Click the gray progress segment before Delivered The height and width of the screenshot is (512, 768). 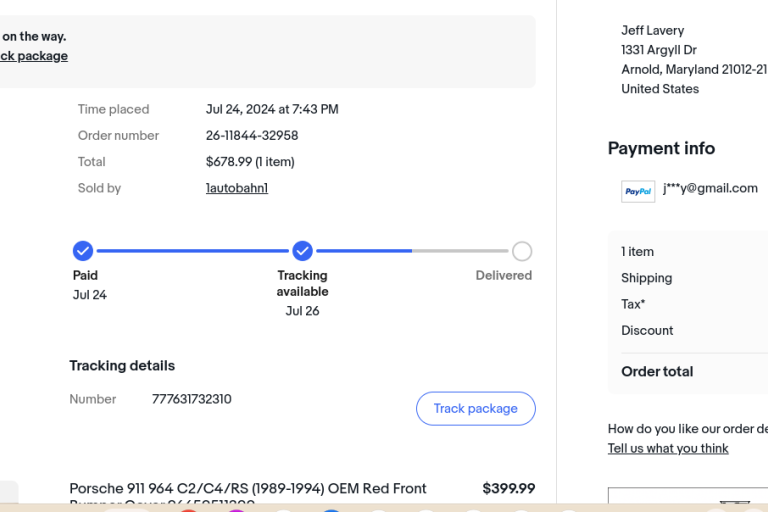pos(460,251)
